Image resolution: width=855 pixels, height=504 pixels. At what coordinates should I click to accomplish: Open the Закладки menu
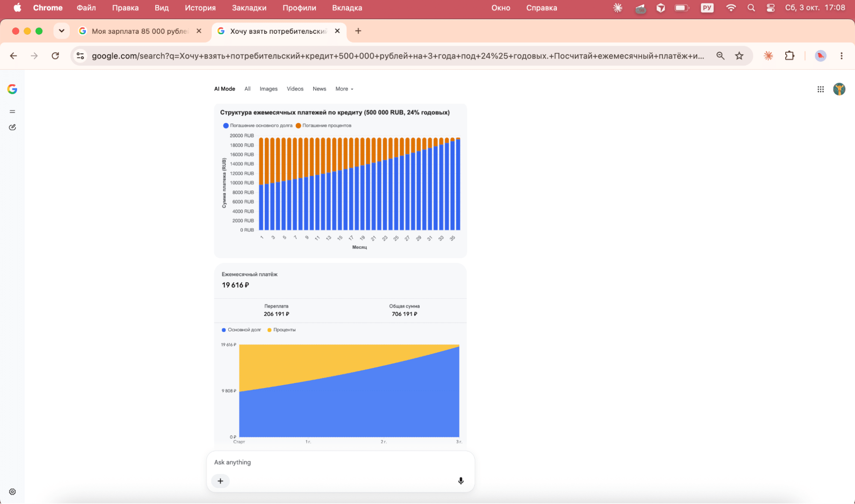coord(249,8)
